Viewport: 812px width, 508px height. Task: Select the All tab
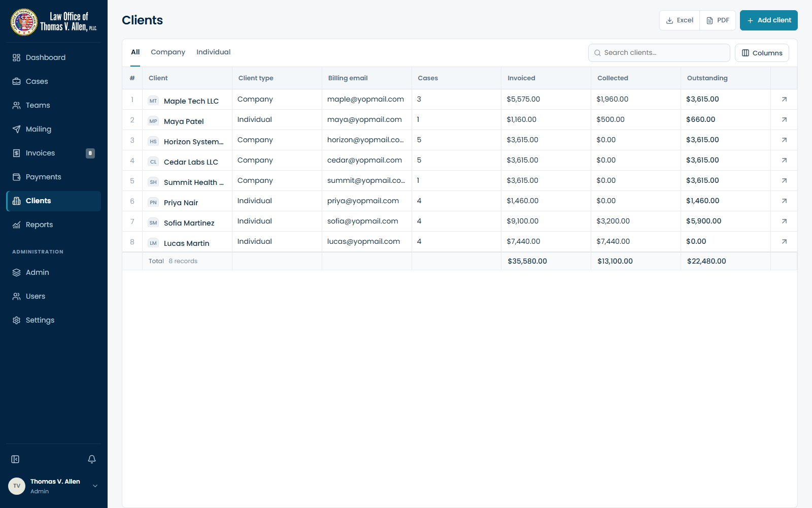[135, 52]
